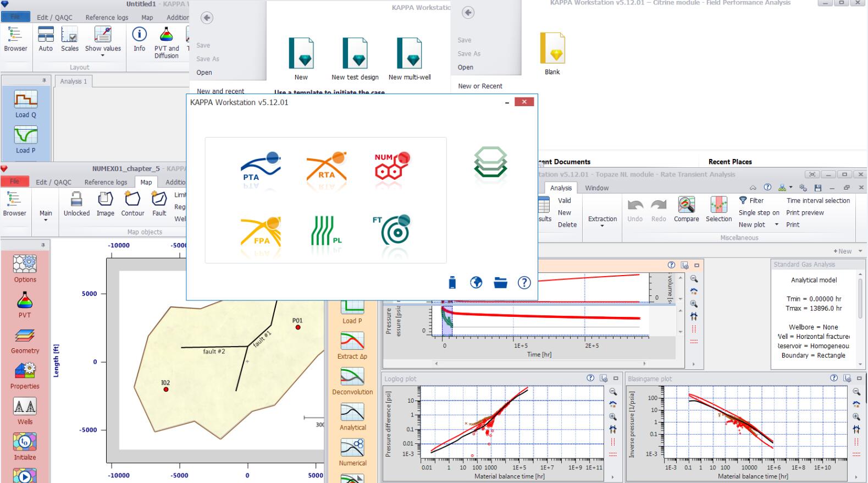Open Blank Citrine document

pyautogui.click(x=552, y=54)
